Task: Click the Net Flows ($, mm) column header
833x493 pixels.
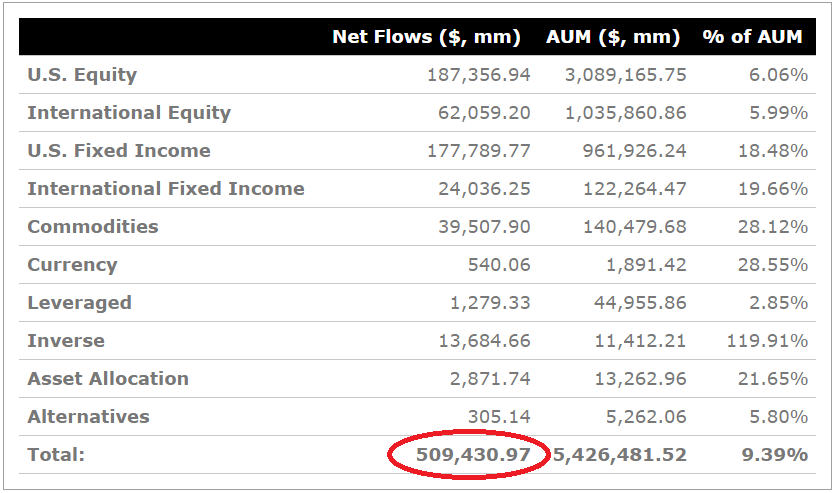Action: tap(426, 37)
